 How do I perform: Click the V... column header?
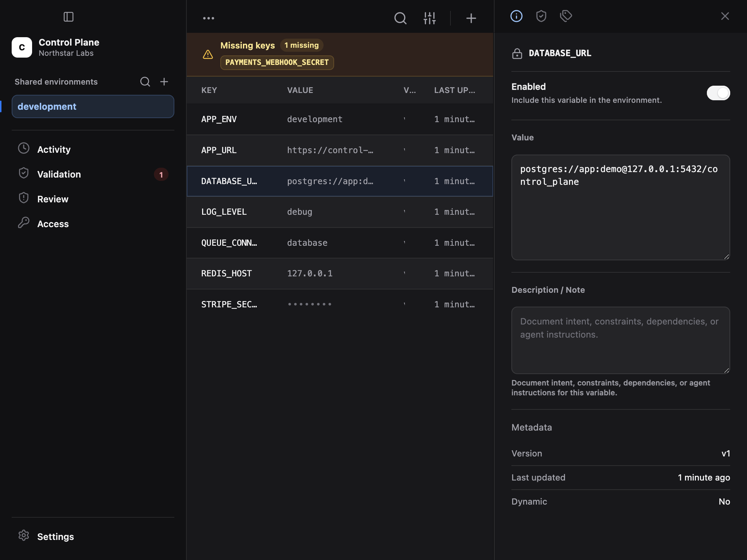click(410, 90)
